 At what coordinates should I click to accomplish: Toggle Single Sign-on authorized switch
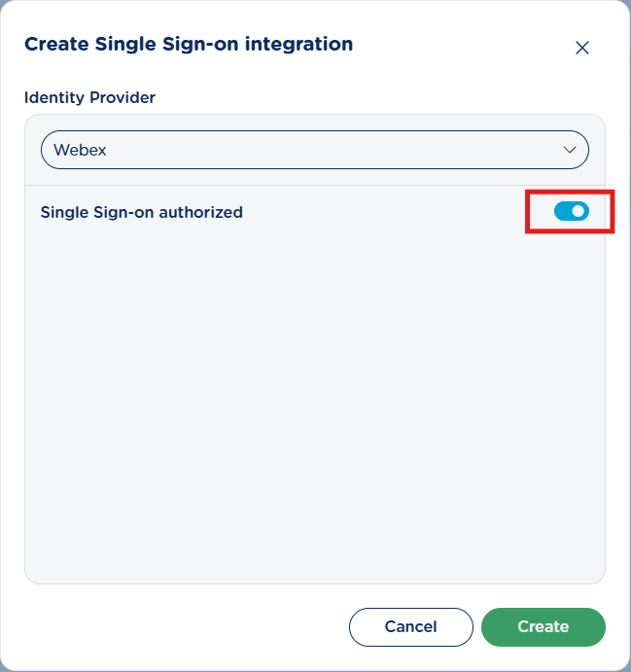point(572,211)
